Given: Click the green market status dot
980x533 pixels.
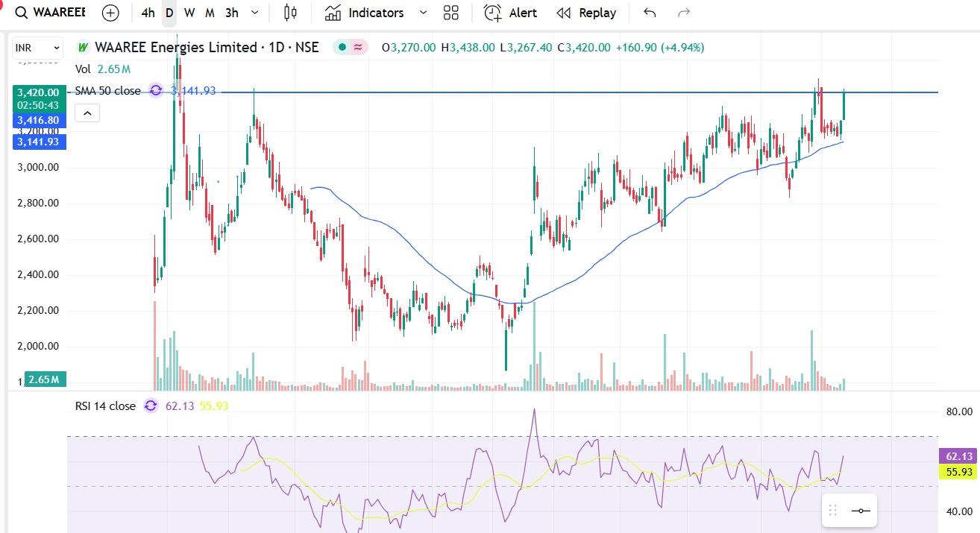Looking at the screenshot, I should pyautogui.click(x=342, y=47).
